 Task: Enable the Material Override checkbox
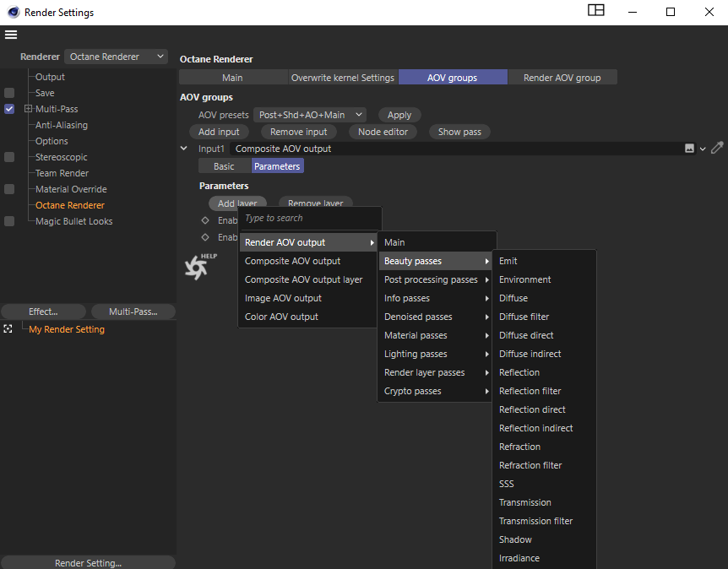tap(9, 189)
